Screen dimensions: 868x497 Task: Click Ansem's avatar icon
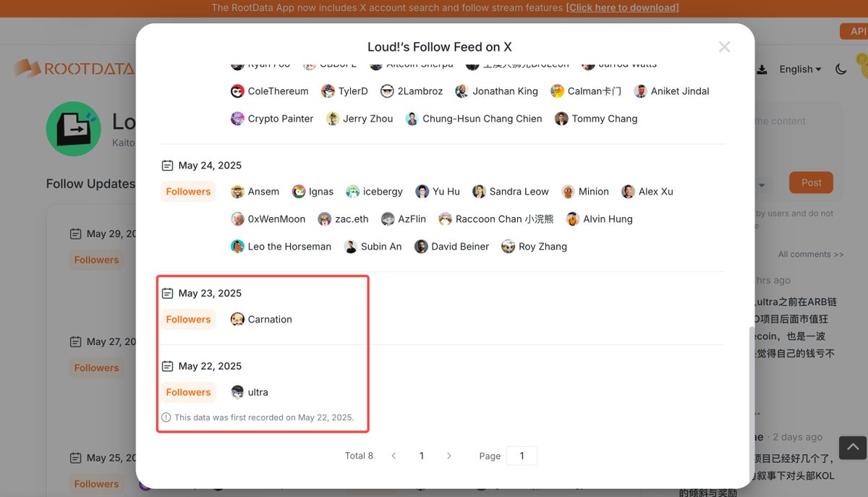pyautogui.click(x=237, y=192)
